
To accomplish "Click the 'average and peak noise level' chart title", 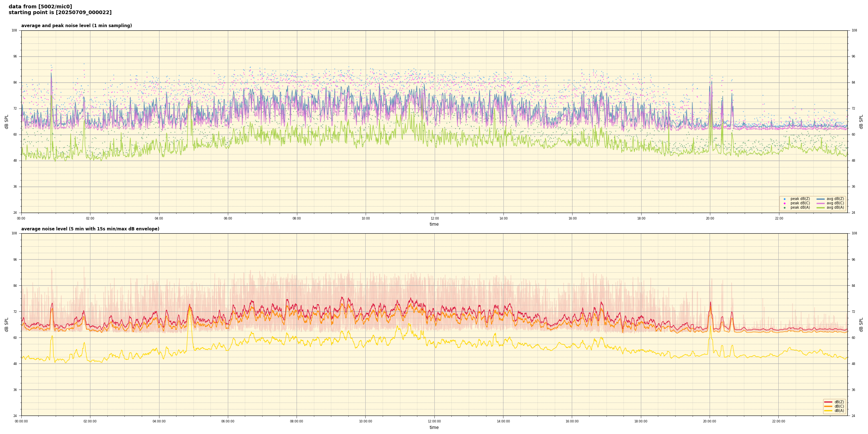I will tap(76, 26).
